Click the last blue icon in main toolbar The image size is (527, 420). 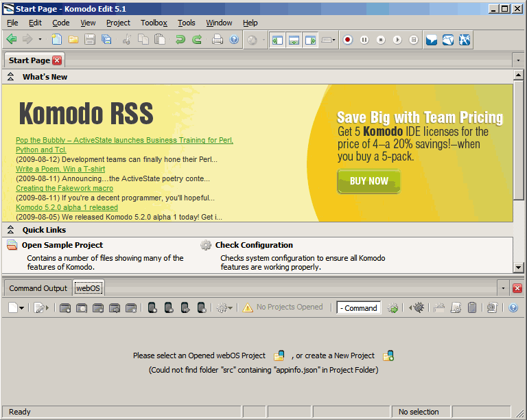465,40
